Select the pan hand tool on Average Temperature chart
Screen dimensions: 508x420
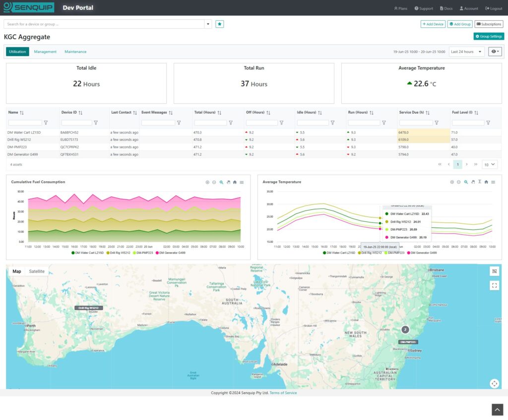(x=473, y=182)
